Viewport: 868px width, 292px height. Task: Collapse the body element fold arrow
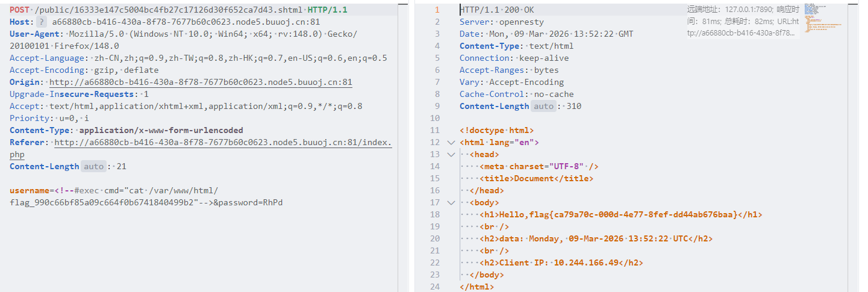(451, 203)
